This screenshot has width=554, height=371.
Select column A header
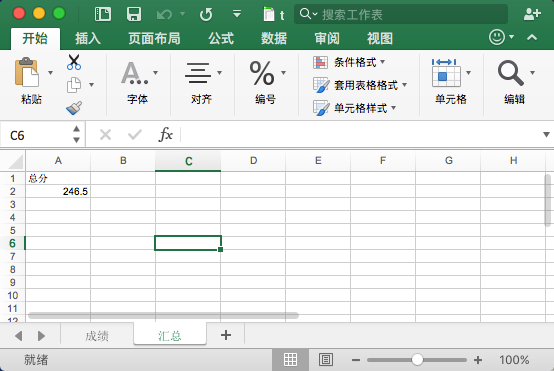click(x=58, y=161)
